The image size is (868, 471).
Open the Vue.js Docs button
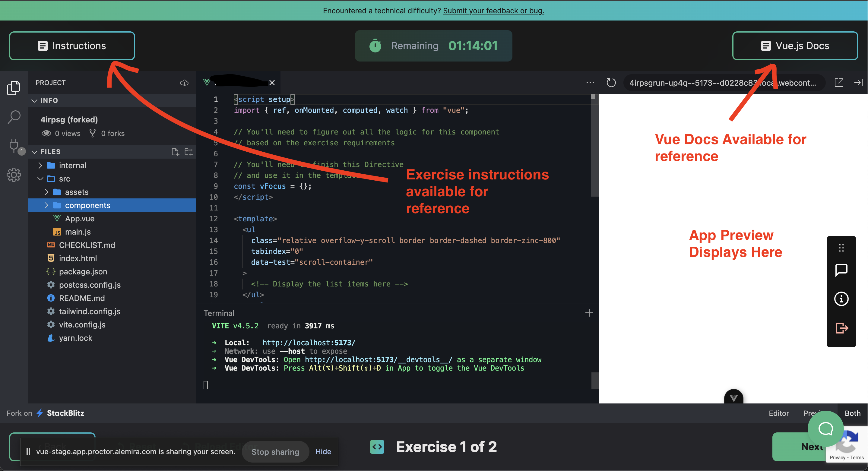(x=795, y=46)
